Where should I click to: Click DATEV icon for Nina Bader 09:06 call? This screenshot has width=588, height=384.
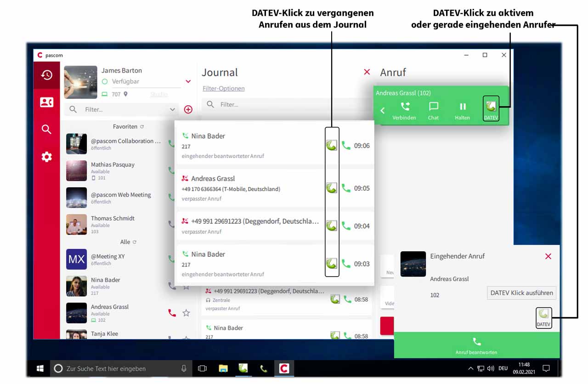332,146
